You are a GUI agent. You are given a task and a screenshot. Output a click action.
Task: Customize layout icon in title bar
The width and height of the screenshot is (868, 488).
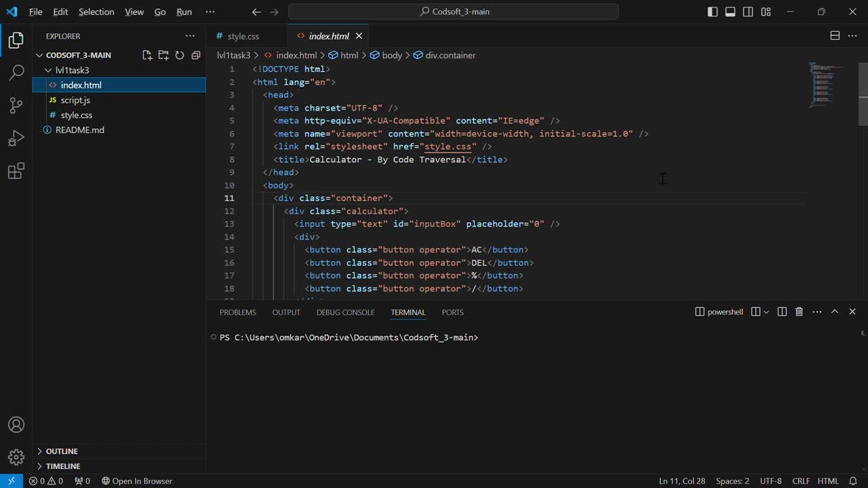point(766,12)
